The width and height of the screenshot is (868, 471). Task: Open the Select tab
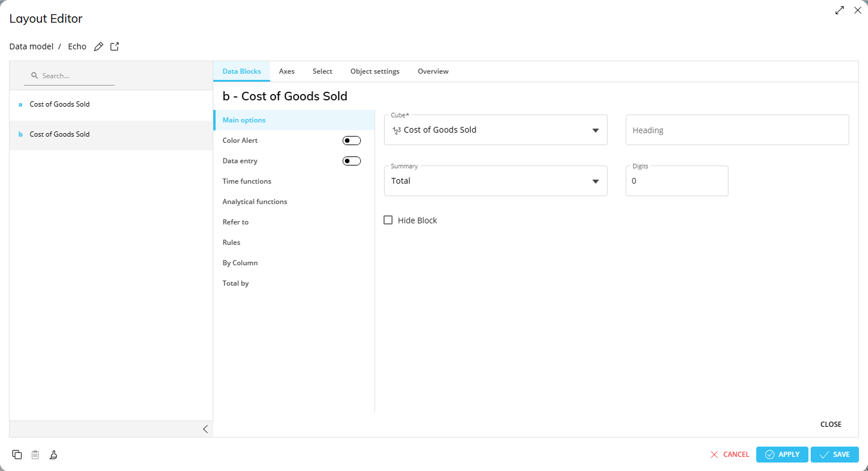[x=322, y=71]
